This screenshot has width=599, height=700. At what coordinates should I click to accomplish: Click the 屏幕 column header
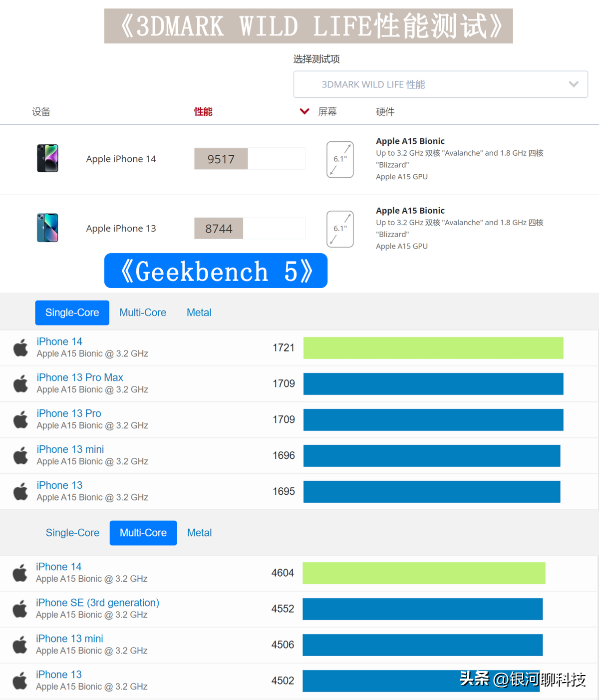pyautogui.click(x=327, y=112)
